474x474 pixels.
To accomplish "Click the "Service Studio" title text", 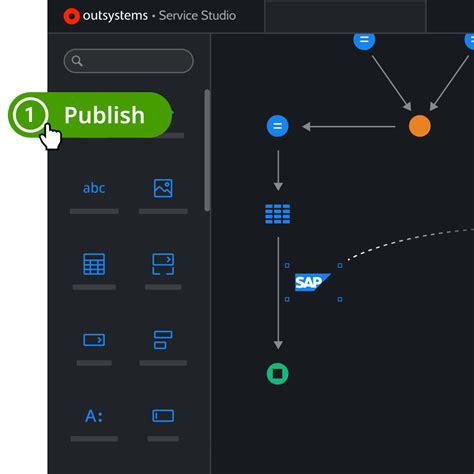I will click(197, 15).
